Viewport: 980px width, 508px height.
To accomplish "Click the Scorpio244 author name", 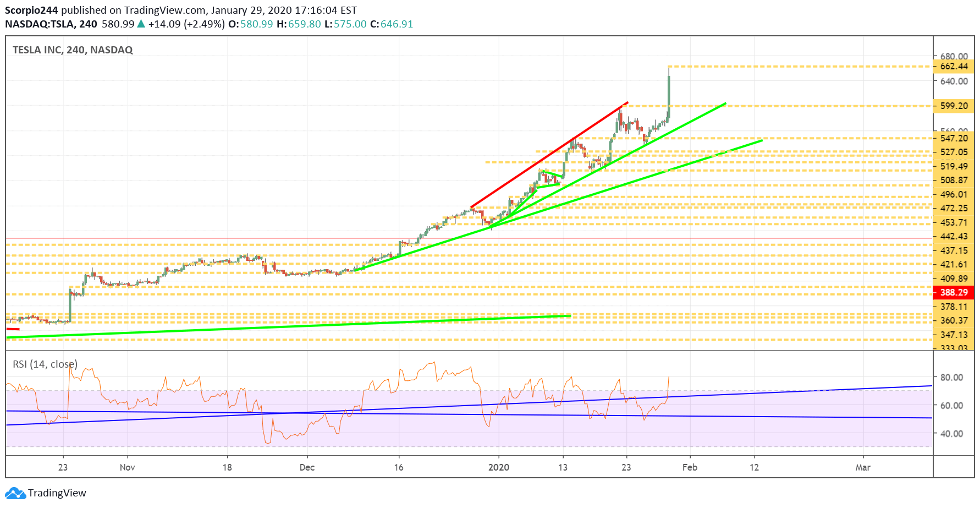I will (x=31, y=10).
